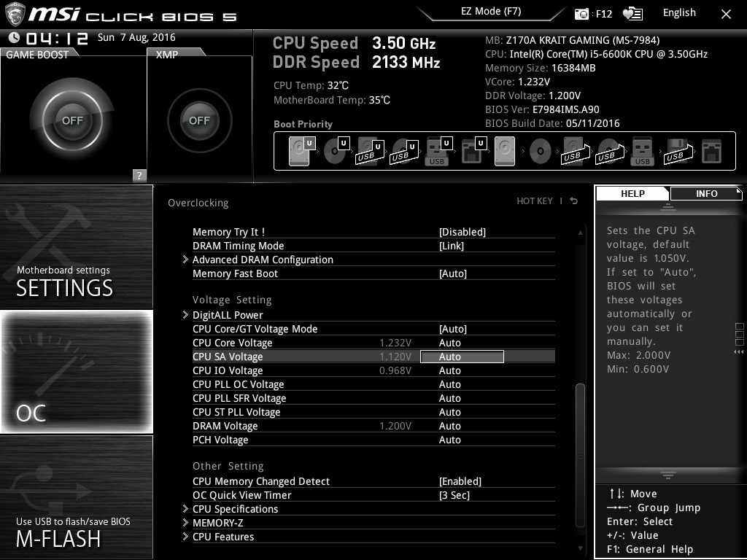The width and height of the screenshot is (747, 560).
Task: Click the collapse arrows on the right panel edge
Action: pos(739,352)
